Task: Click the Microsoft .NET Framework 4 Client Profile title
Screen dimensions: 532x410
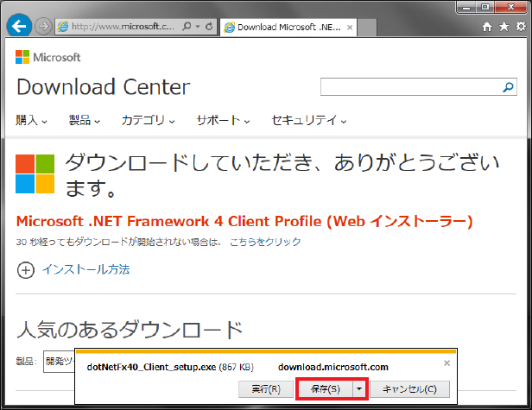Action: point(244,222)
